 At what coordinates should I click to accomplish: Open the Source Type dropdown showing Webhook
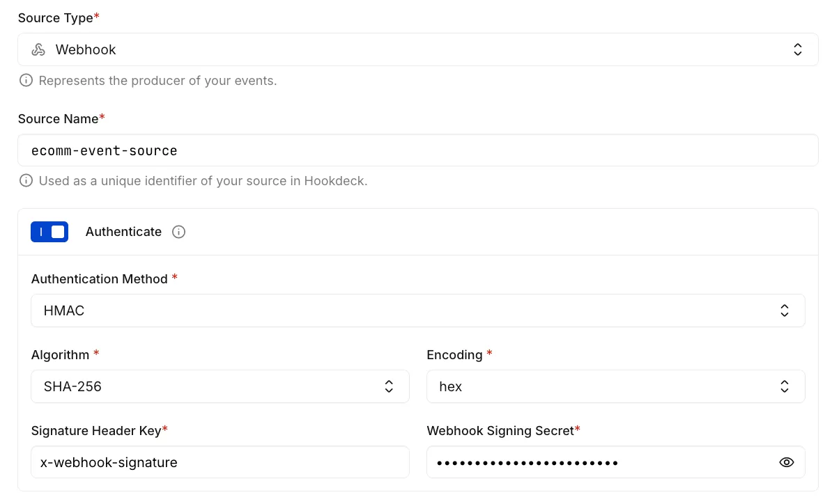tap(418, 50)
